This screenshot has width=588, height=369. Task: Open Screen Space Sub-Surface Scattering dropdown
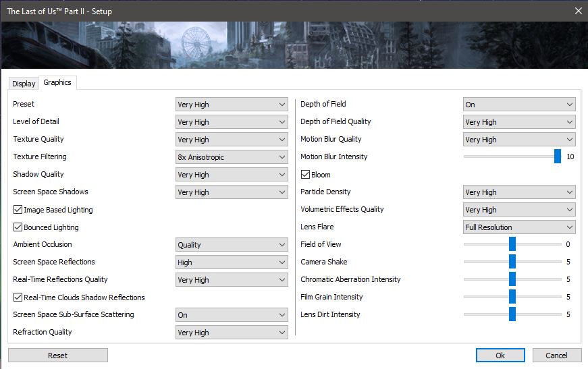click(x=232, y=315)
